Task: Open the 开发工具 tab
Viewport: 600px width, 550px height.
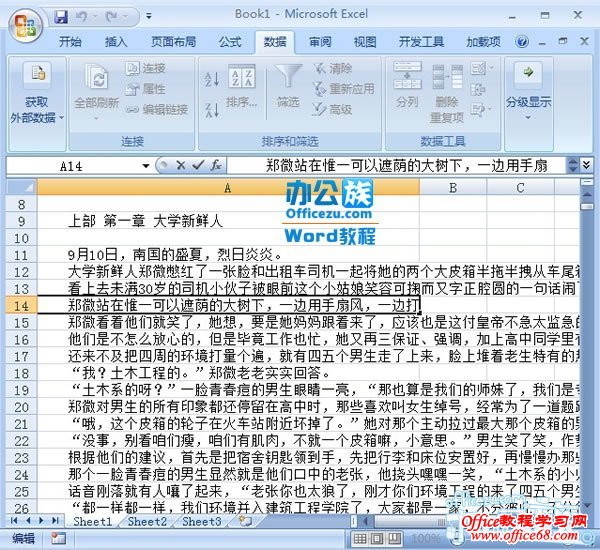Action: coord(421,41)
